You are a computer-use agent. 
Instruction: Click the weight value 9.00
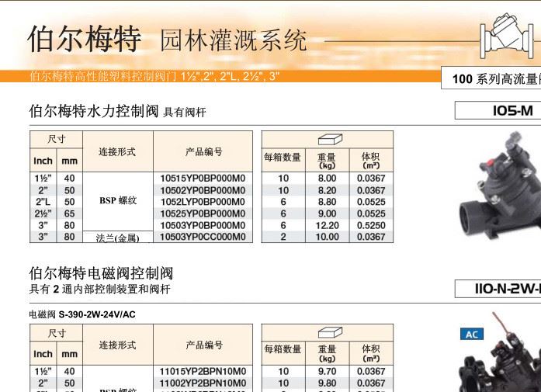[327, 213]
